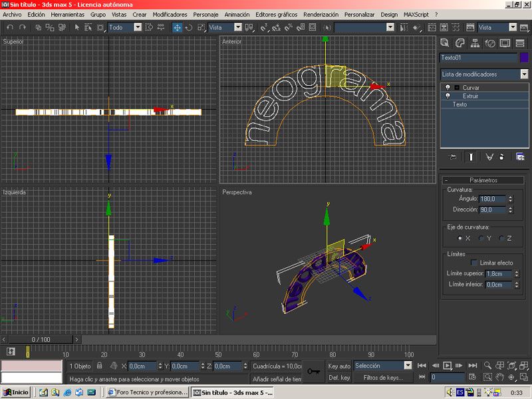The height and width of the screenshot is (399, 532).
Task: Open Select by Name list tool
Action: click(88, 27)
